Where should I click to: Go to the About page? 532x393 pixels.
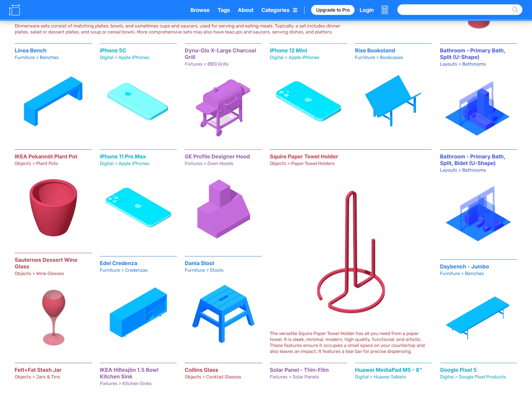(x=245, y=10)
